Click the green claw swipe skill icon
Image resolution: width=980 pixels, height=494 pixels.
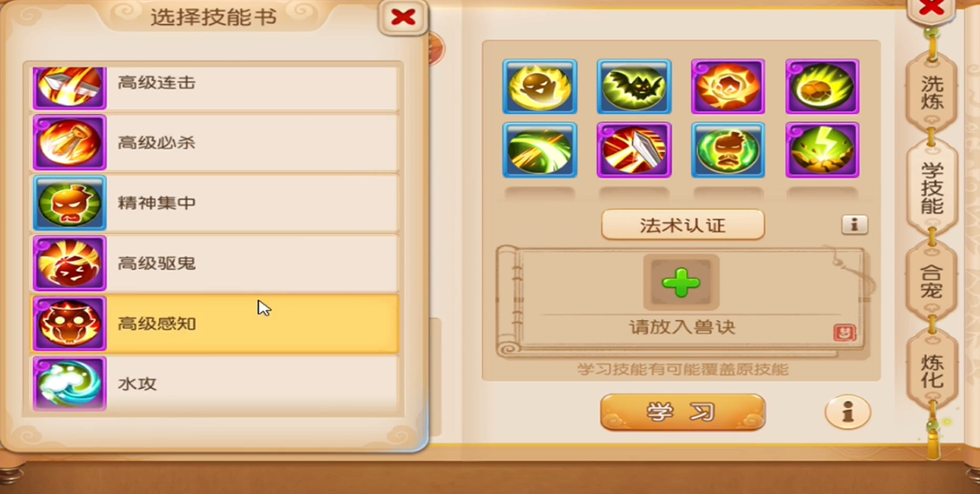point(540,151)
